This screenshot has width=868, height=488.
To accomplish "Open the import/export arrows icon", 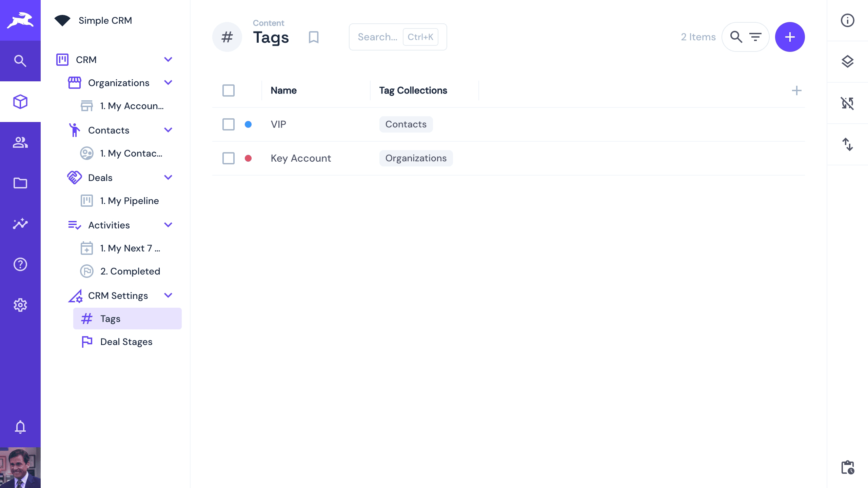I will (847, 144).
